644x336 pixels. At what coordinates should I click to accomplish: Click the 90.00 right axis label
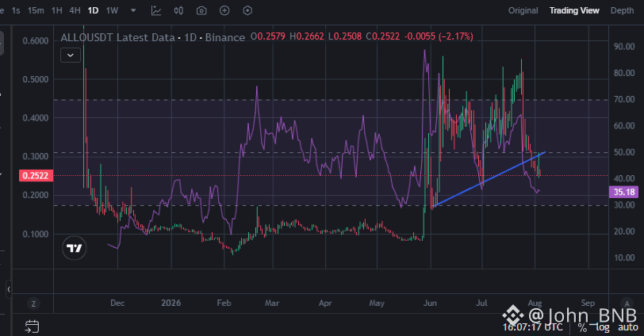(624, 47)
